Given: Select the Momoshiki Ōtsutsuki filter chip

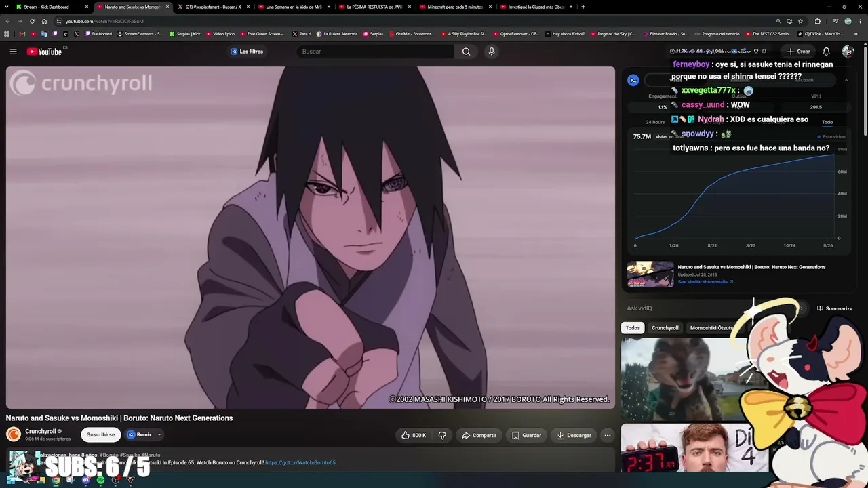Looking at the screenshot, I should pyautogui.click(x=712, y=328).
